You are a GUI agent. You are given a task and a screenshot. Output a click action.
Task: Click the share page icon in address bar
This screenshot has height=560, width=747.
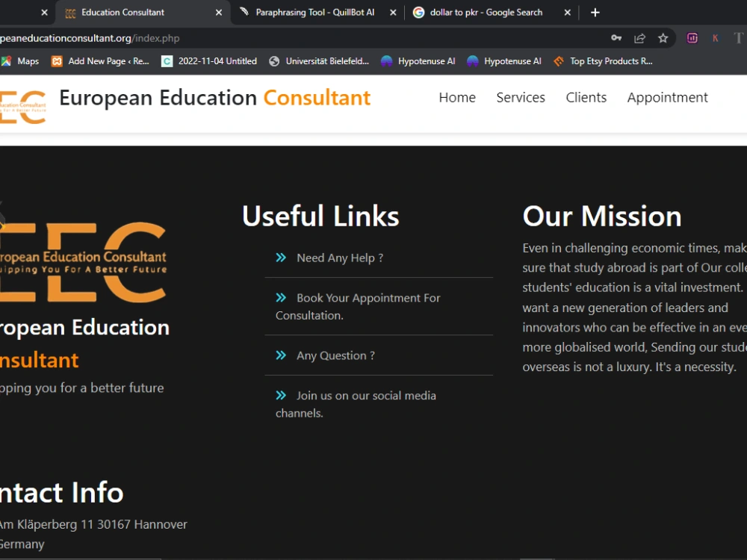tap(639, 38)
